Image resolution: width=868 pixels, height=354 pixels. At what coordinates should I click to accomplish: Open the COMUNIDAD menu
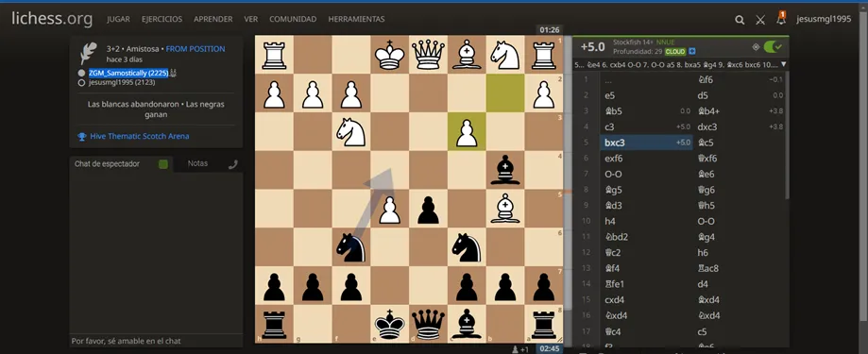[x=293, y=19]
